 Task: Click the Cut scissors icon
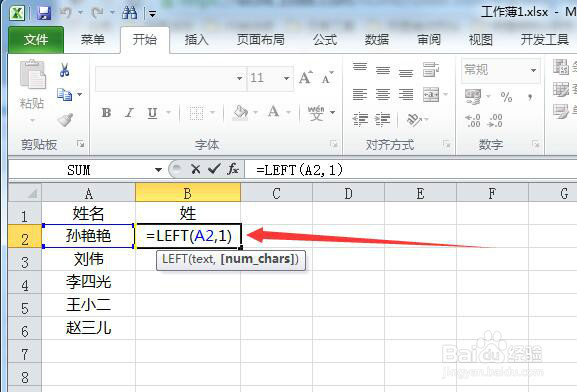point(65,70)
